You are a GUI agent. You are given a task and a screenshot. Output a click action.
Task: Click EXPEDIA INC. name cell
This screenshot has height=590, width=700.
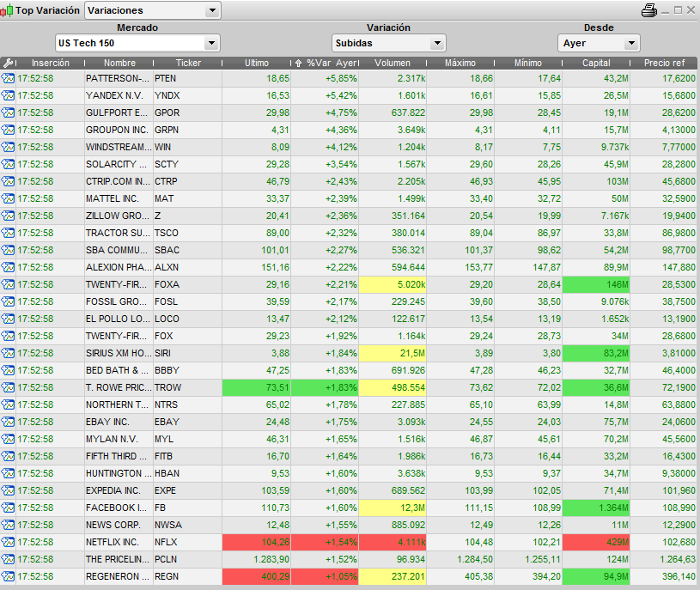pyautogui.click(x=119, y=491)
